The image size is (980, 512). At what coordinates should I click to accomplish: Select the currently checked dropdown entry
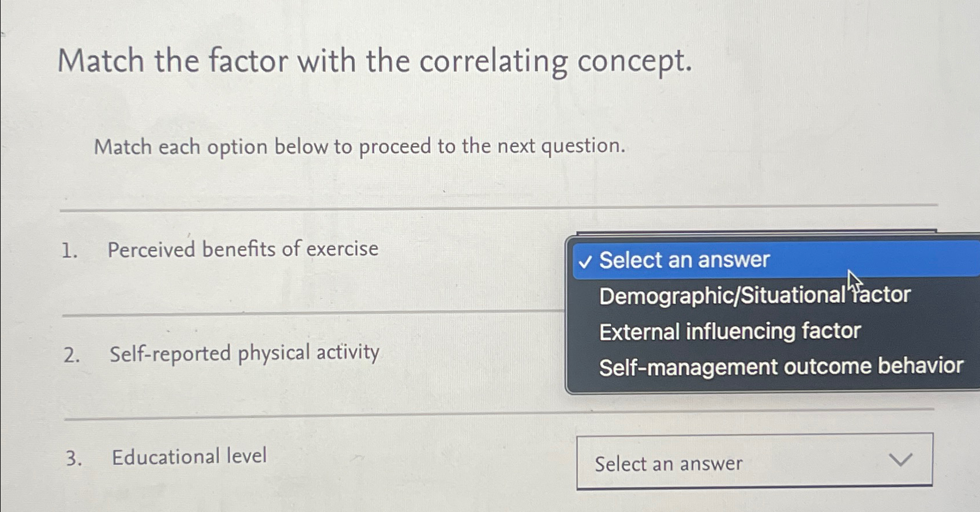click(684, 259)
